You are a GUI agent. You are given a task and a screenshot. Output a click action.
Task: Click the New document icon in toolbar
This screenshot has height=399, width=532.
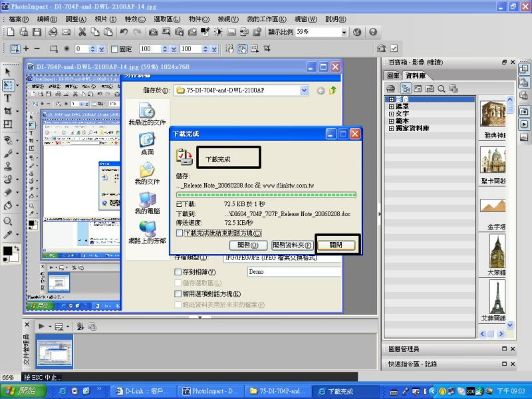(11, 32)
